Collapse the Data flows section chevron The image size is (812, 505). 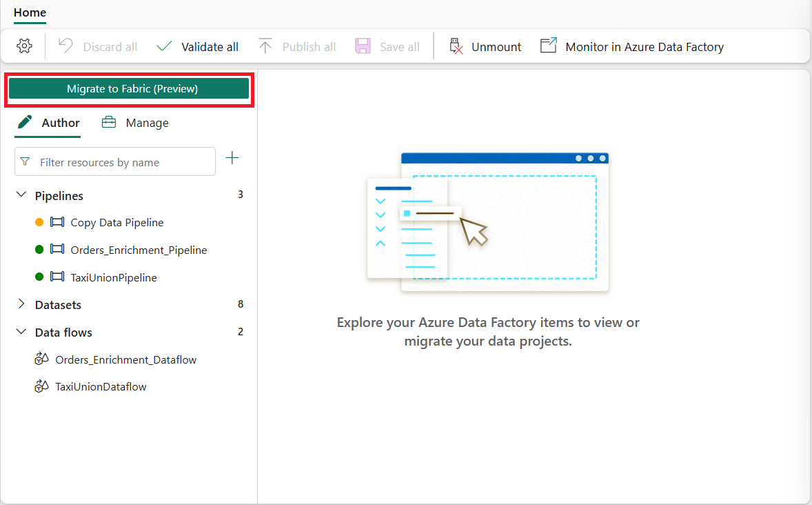click(21, 332)
